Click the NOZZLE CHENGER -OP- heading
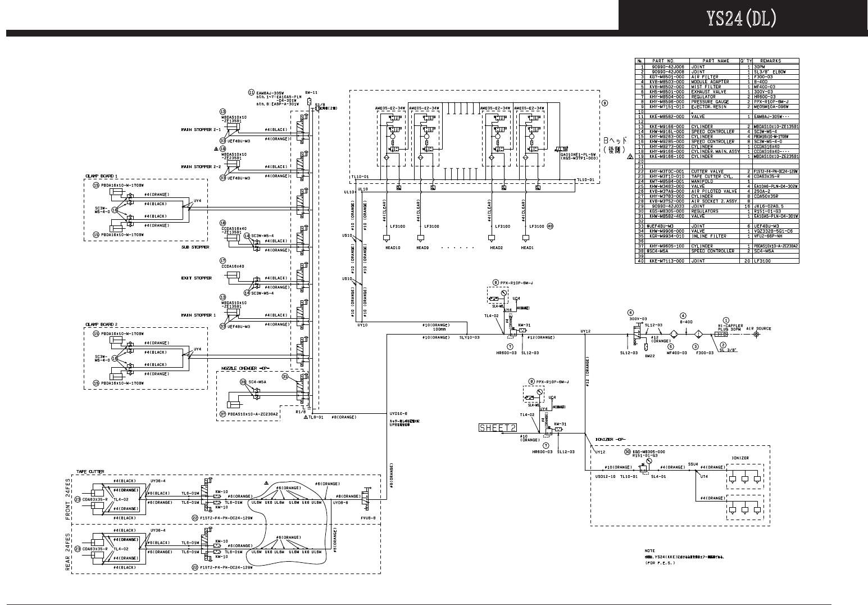 [x=246, y=368]
